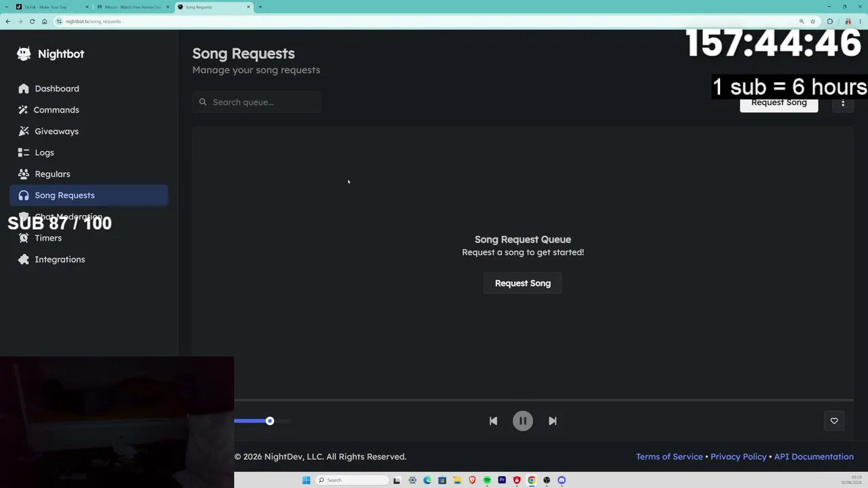
Task: Click the Request Song button beside the three-dot menu
Action: 779,103
